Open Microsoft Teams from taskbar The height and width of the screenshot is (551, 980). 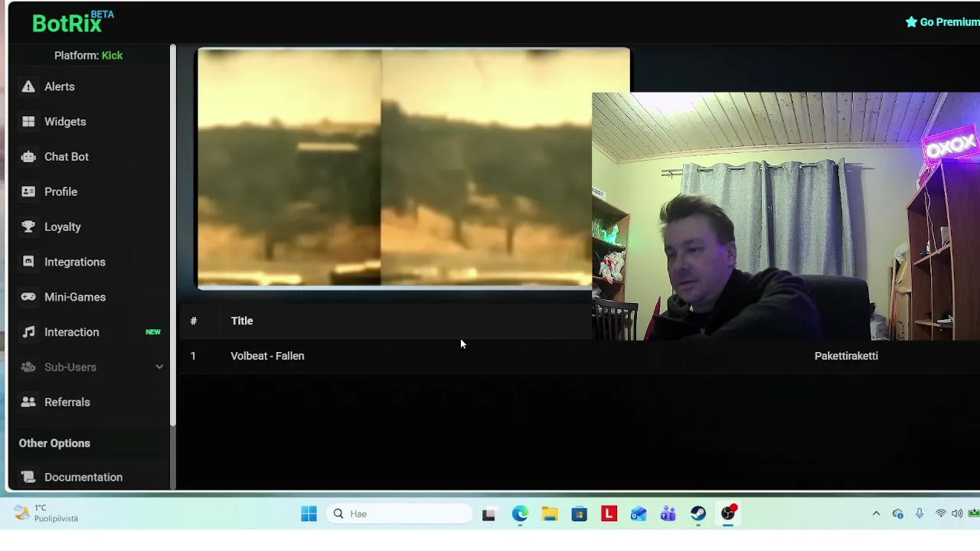668,514
